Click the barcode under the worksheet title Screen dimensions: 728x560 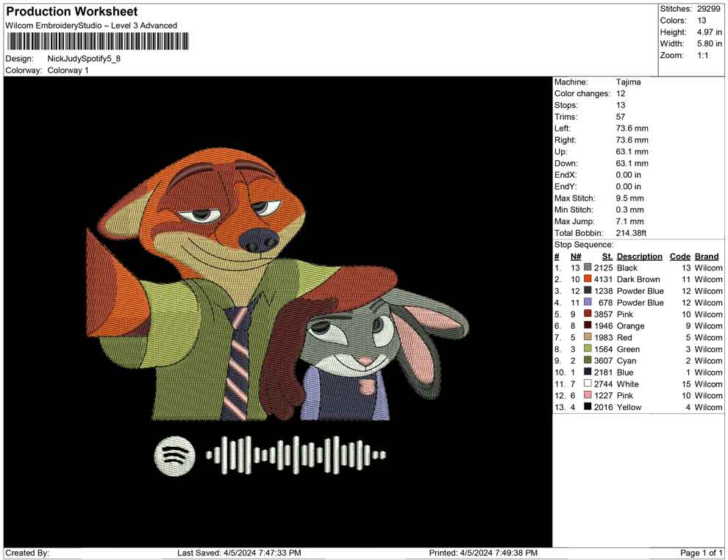click(95, 41)
